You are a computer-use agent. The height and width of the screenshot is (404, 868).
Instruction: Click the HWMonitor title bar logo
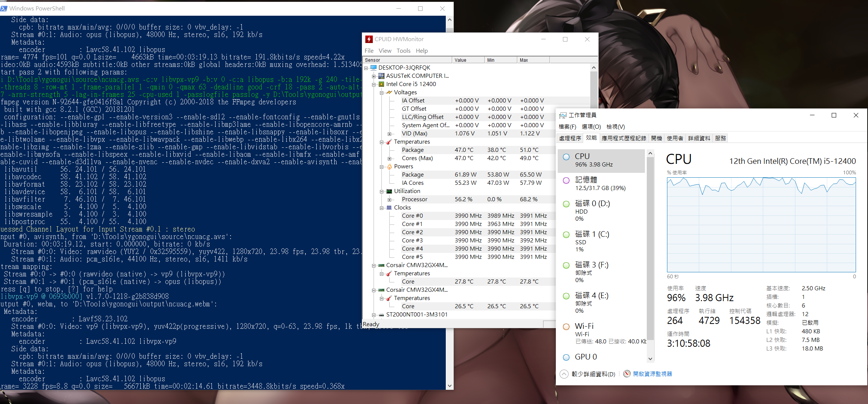[369, 39]
